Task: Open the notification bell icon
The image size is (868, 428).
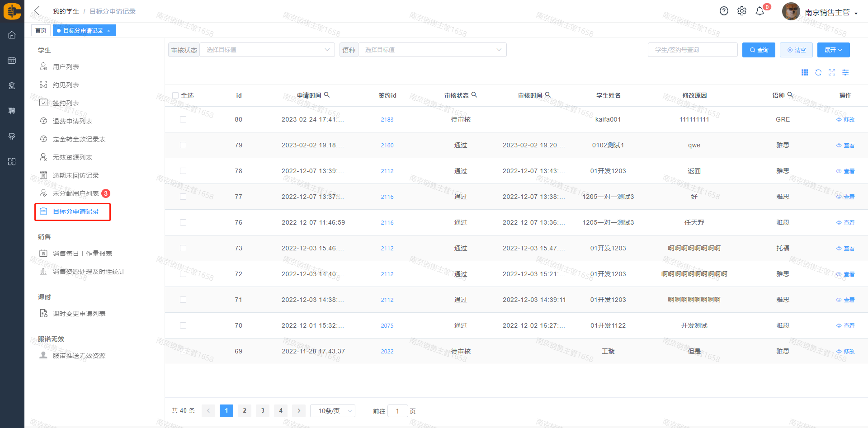Action: (760, 11)
